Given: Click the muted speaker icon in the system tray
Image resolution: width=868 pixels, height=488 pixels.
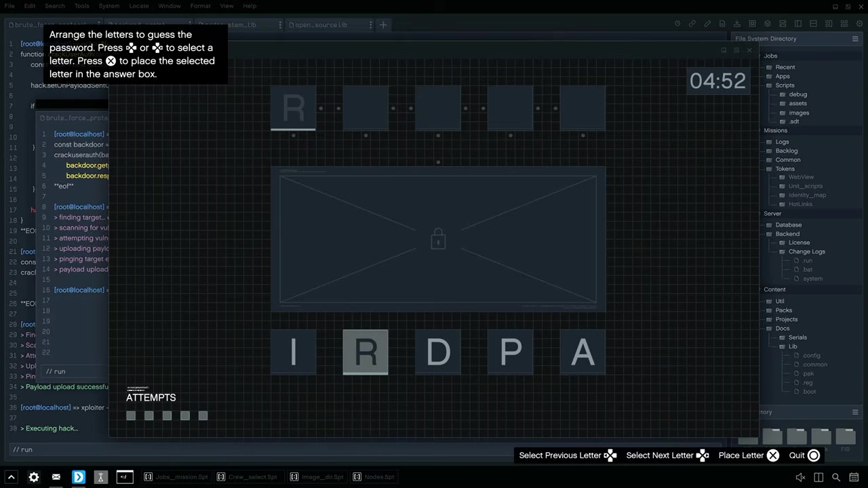Looking at the screenshot, I should coord(800,477).
